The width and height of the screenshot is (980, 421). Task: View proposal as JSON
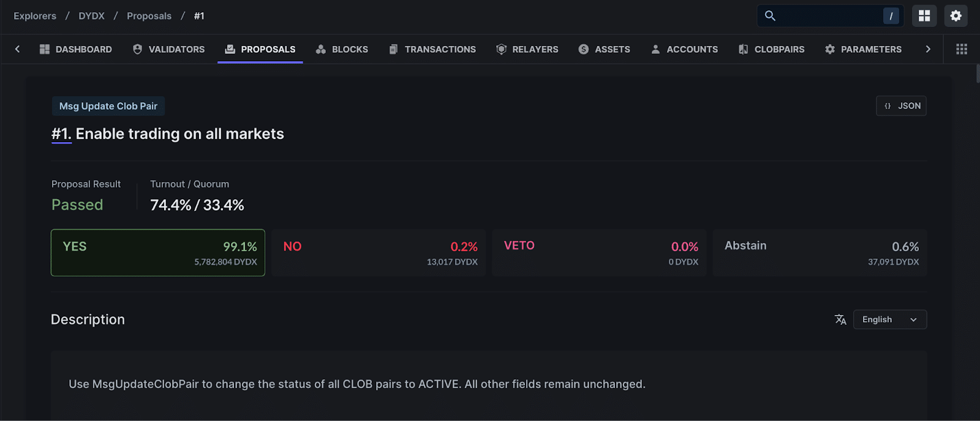coord(902,106)
